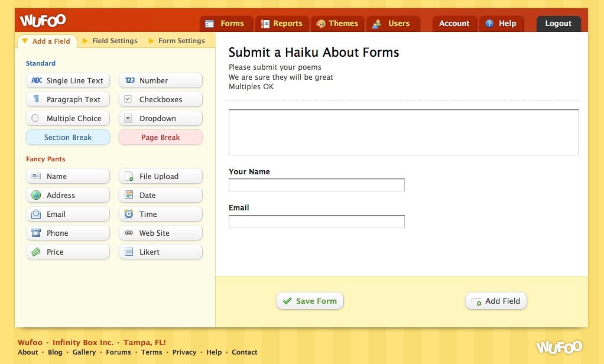This screenshot has width=604, height=364.
Task: Insert a Phone field
Action: (68, 233)
